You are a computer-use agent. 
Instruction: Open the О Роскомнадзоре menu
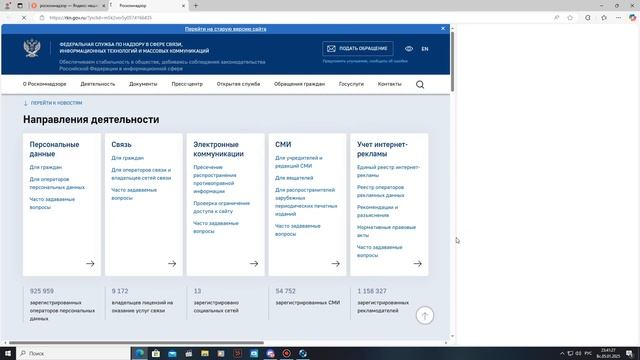click(x=44, y=84)
